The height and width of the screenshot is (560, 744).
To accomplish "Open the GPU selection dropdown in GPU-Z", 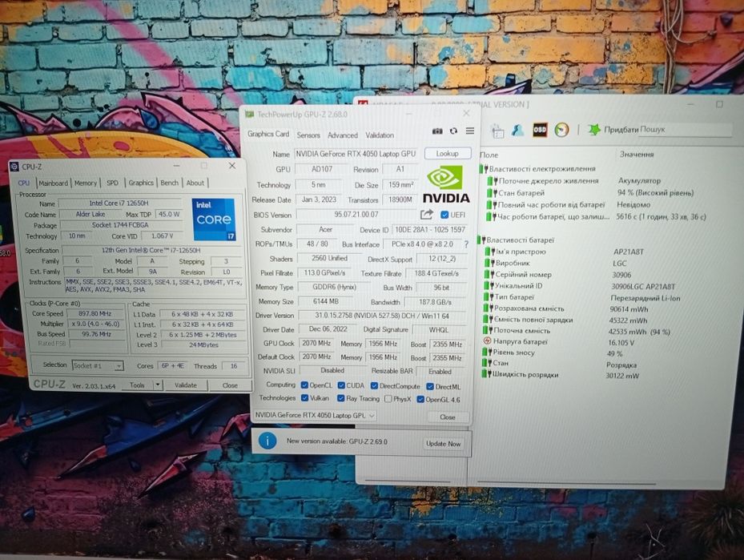I will [315, 415].
